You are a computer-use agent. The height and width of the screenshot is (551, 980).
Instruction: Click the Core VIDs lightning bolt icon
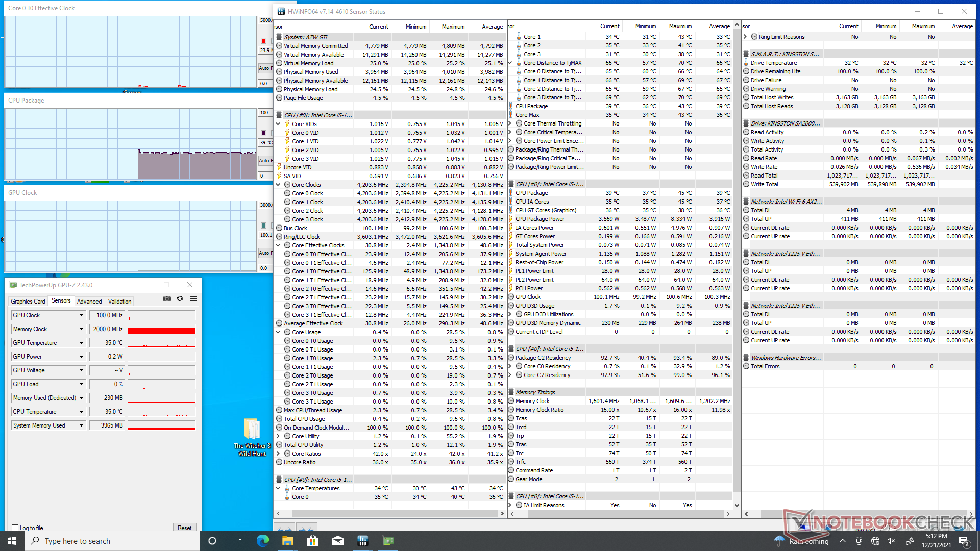tap(287, 124)
